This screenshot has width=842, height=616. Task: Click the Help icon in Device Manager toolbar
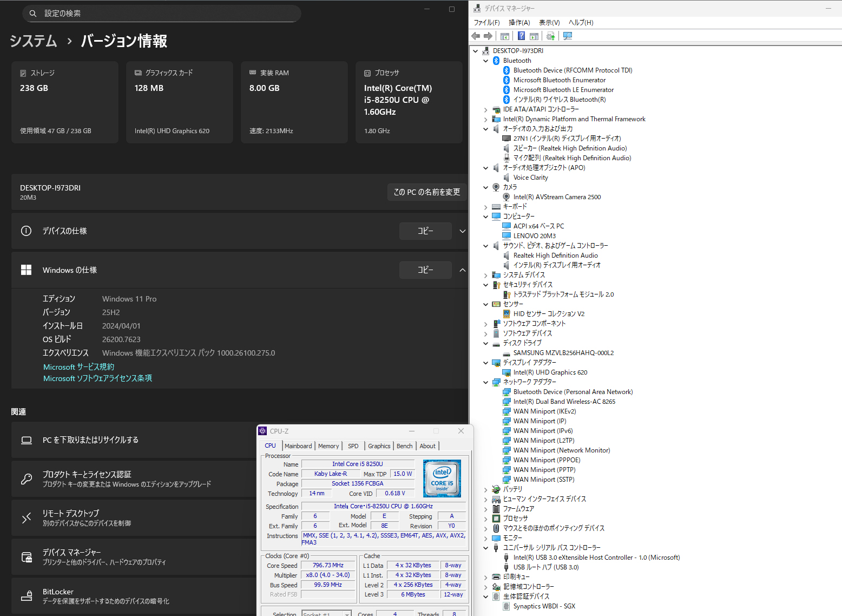521,36
